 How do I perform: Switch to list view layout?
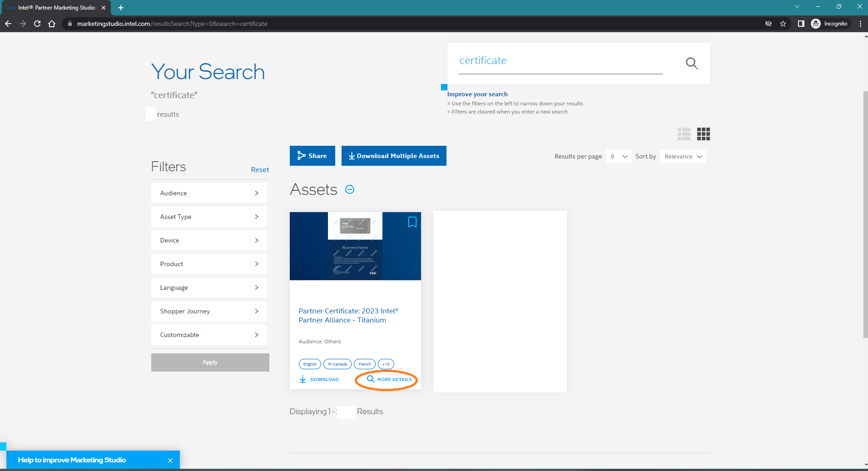pos(684,134)
